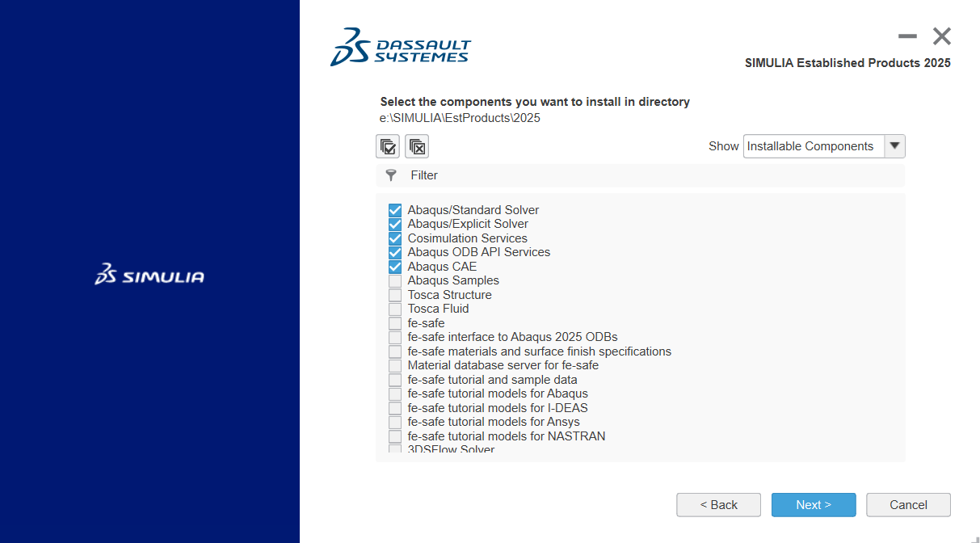The height and width of the screenshot is (543, 980).
Task: Click the Next button
Action: point(814,504)
